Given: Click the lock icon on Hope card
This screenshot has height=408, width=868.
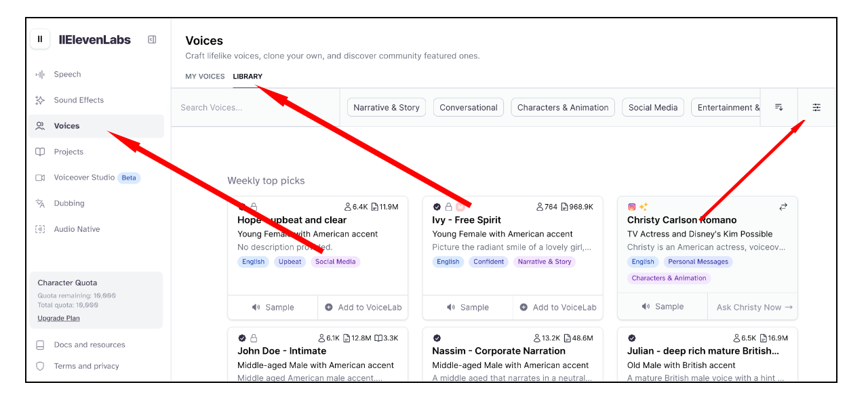Looking at the screenshot, I should point(254,207).
